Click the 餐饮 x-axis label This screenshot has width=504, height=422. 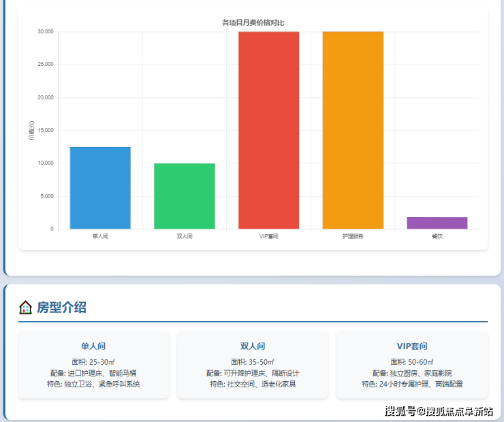437,236
